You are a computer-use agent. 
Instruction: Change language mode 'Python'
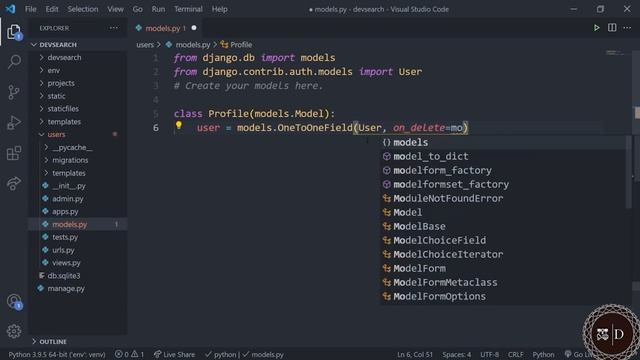(x=543, y=354)
